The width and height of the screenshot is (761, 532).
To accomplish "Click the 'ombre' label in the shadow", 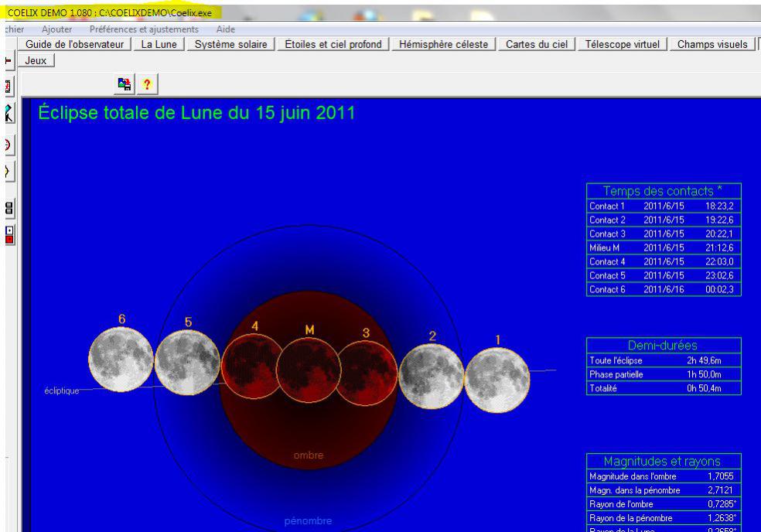I will (x=308, y=455).
